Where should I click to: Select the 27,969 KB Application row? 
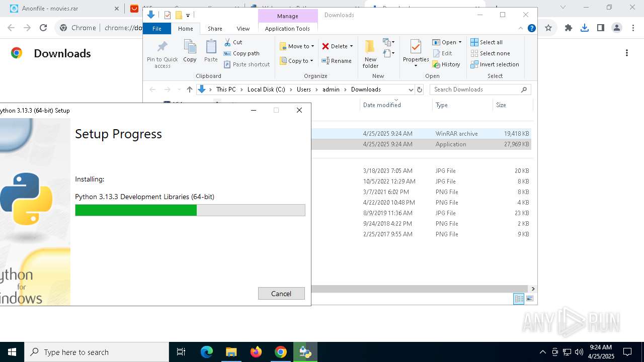click(x=421, y=144)
